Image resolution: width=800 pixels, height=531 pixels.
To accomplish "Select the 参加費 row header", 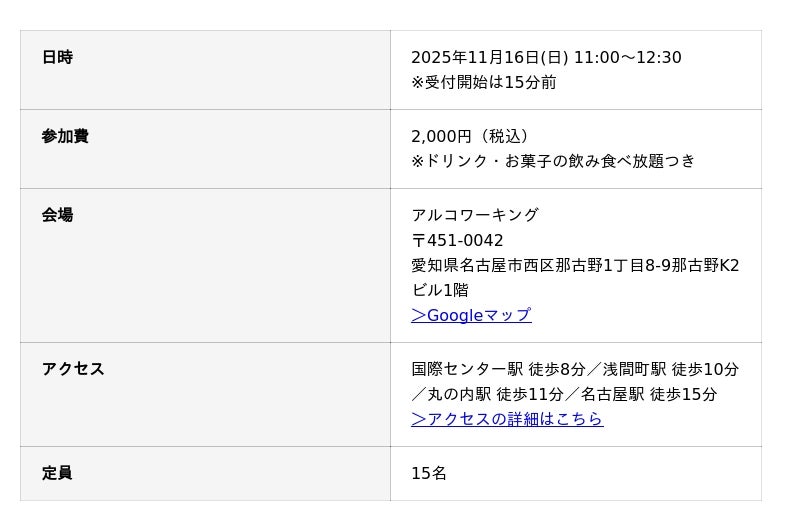I will click(x=65, y=137).
